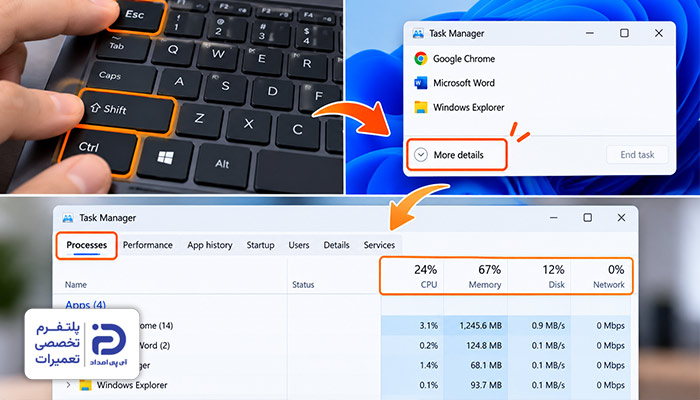This screenshot has width=700, height=400.
Task: Sort by the Name column header
Action: click(x=75, y=284)
